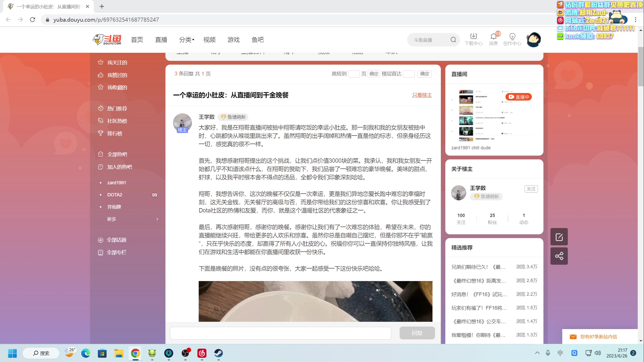Viewport: 644px width, 362px height.
Task: Go to the 鱼吧 navigation tab
Action: coord(258,40)
